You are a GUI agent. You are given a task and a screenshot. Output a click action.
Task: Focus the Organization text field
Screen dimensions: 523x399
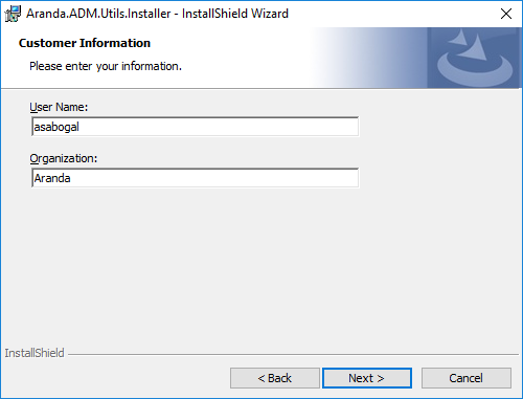(195, 178)
